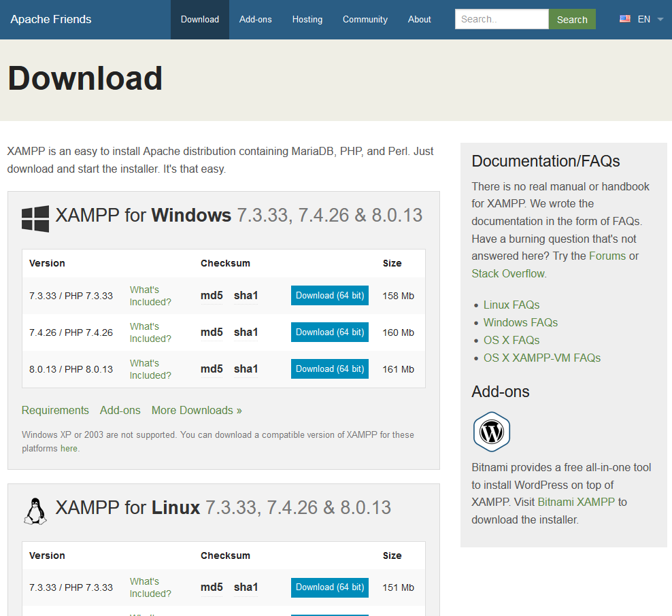The width and height of the screenshot is (672, 616).
Task: Click 'here' link for XP compatible version
Action: (69, 449)
